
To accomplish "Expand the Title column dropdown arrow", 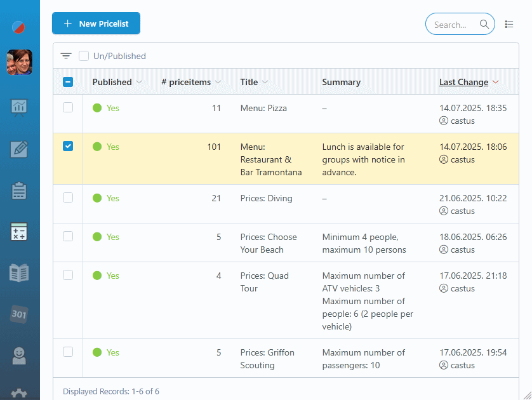I will click(x=265, y=83).
